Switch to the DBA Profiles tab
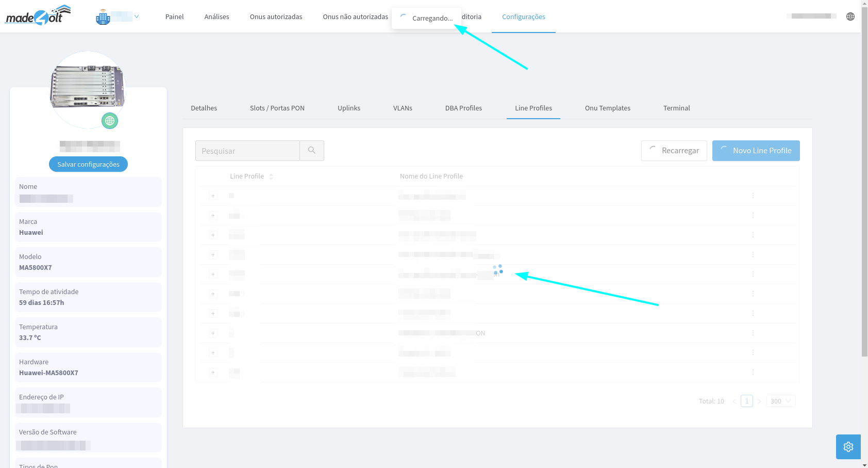The height and width of the screenshot is (468, 868). coord(463,108)
